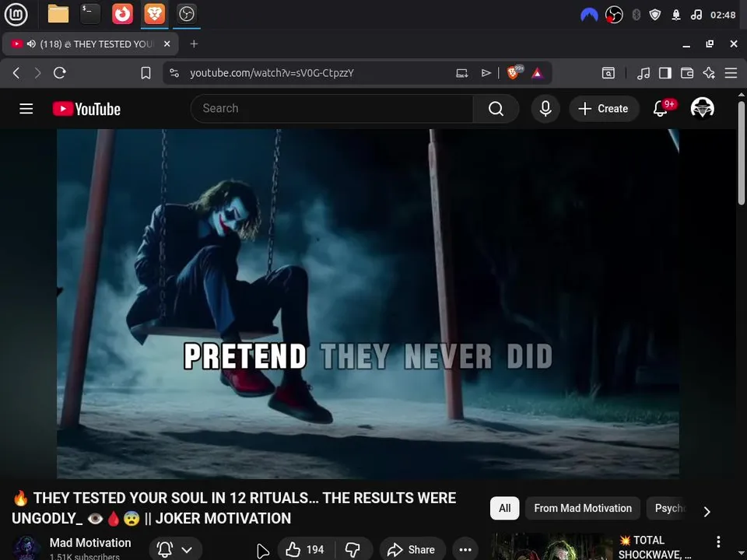747x560 pixels.
Task: Click the OBS recording tray icon
Action: [x=614, y=15]
